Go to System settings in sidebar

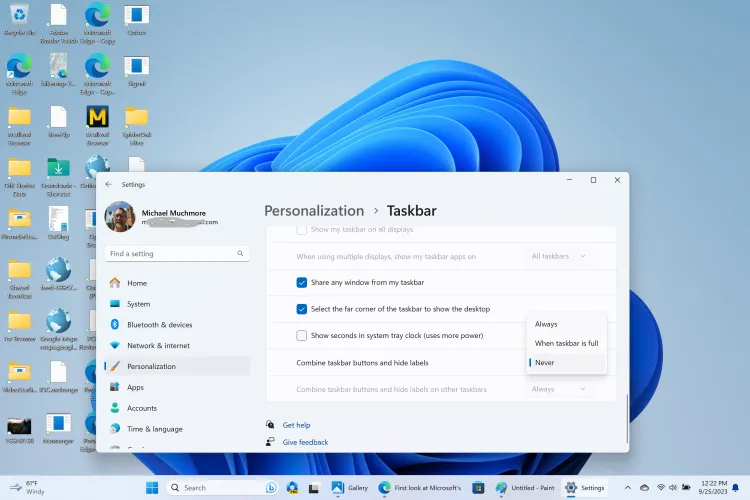[x=138, y=304]
